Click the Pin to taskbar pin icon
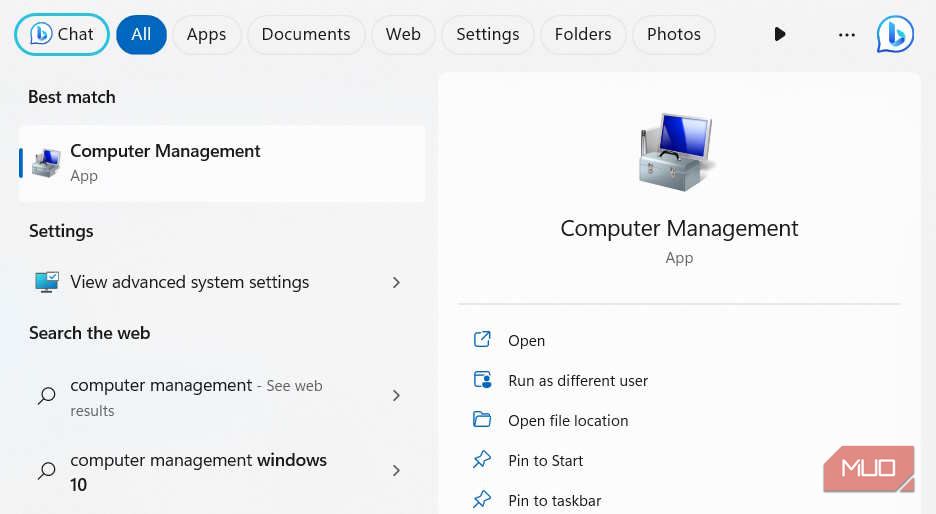The width and height of the screenshot is (936, 514). (482, 499)
